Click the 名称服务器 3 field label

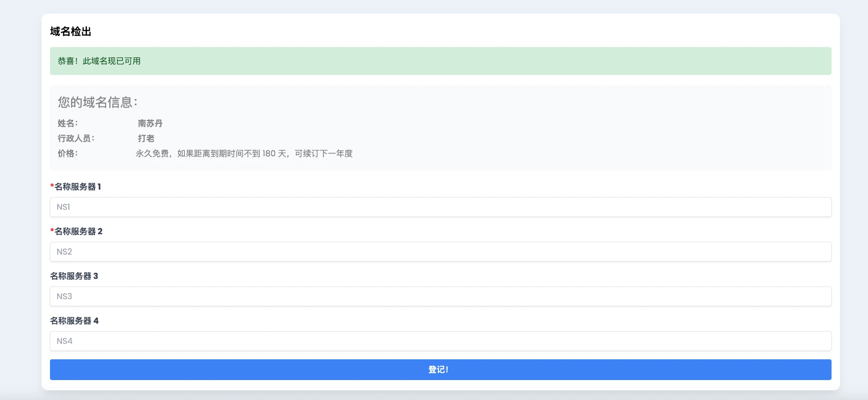pyautogui.click(x=74, y=276)
